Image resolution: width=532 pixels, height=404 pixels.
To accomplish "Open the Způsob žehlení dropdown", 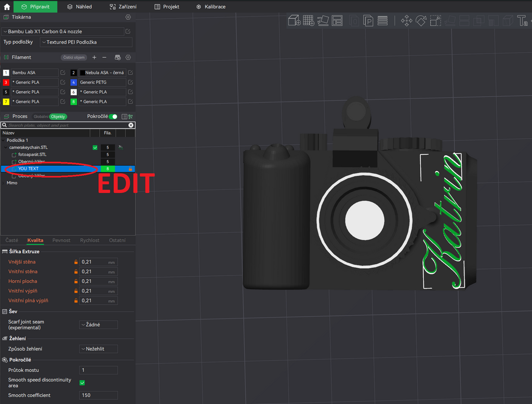I will point(98,349).
